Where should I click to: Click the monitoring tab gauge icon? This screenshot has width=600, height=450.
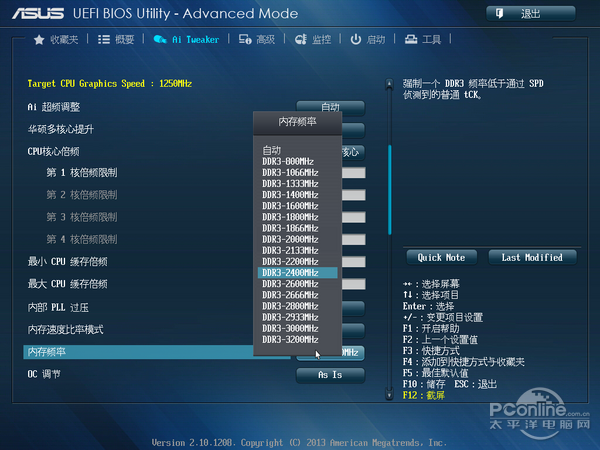[x=301, y=39]
